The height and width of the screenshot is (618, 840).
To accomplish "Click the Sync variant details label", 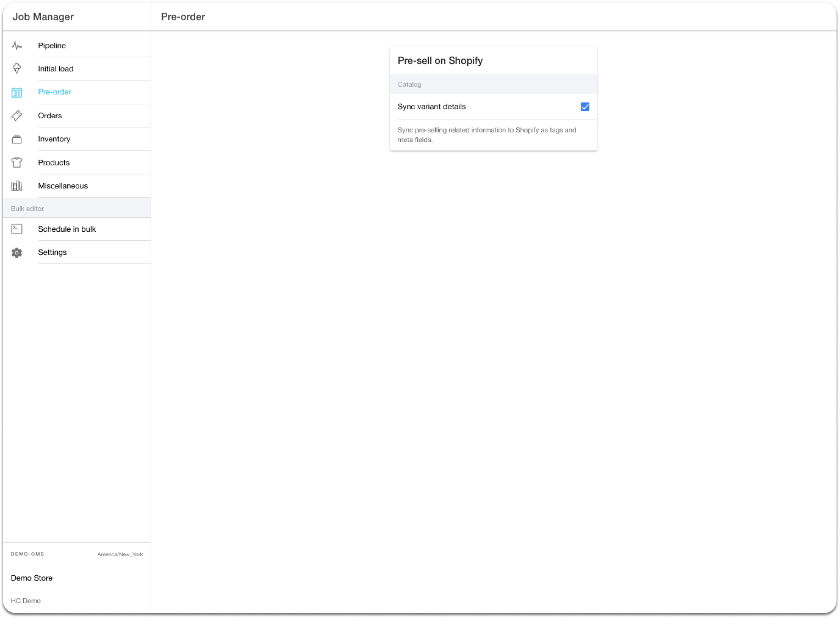I will click(431, 107).
